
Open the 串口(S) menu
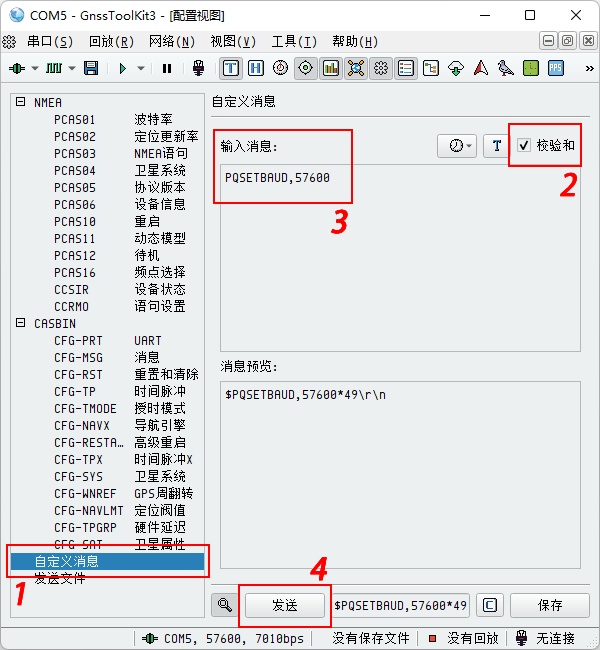(49, 41)
